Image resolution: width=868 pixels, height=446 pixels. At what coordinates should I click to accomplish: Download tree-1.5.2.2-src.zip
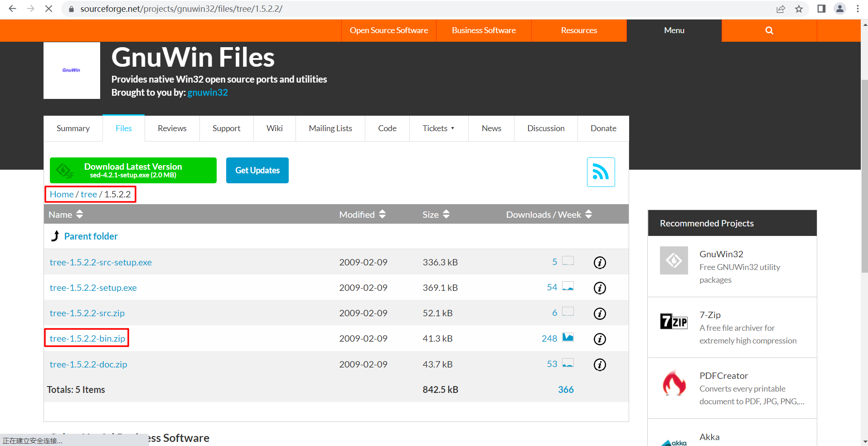point(87,313)
